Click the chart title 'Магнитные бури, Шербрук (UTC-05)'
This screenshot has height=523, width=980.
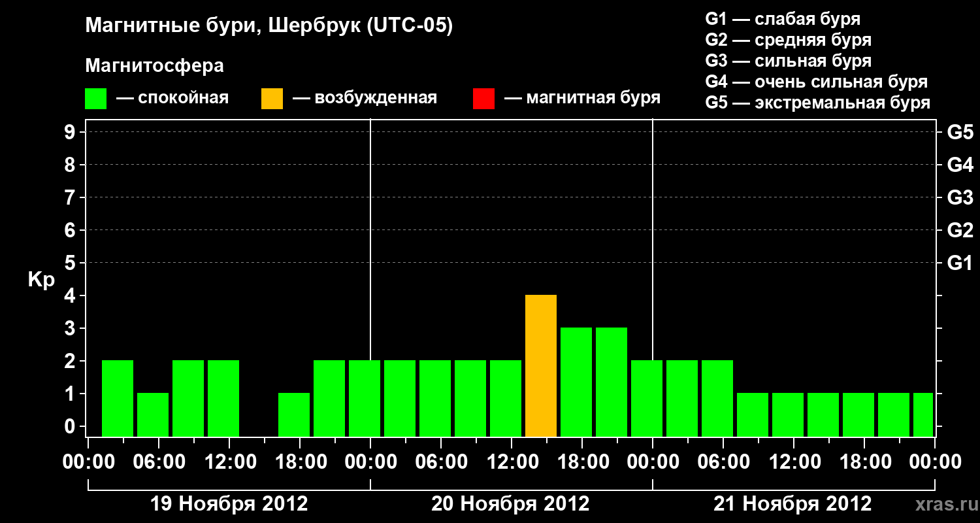(269, 26)
